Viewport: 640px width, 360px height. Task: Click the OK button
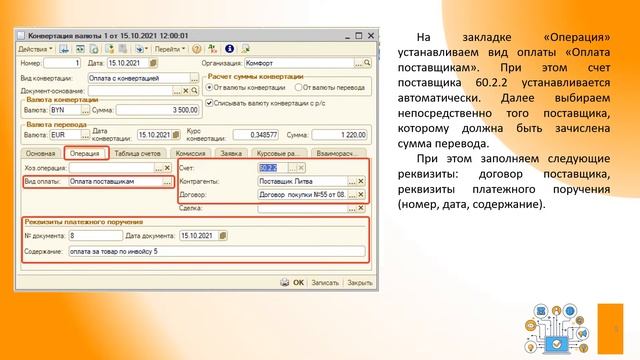click(x=298, y=282)
